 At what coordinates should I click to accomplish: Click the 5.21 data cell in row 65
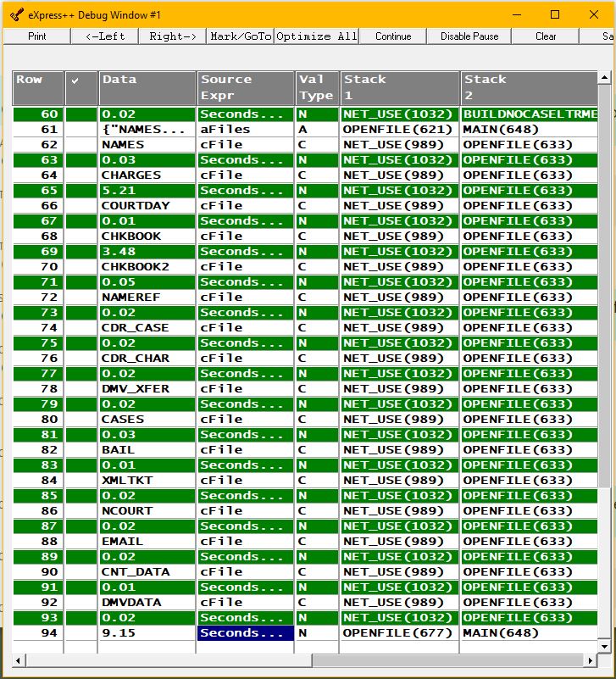[147, 191]
